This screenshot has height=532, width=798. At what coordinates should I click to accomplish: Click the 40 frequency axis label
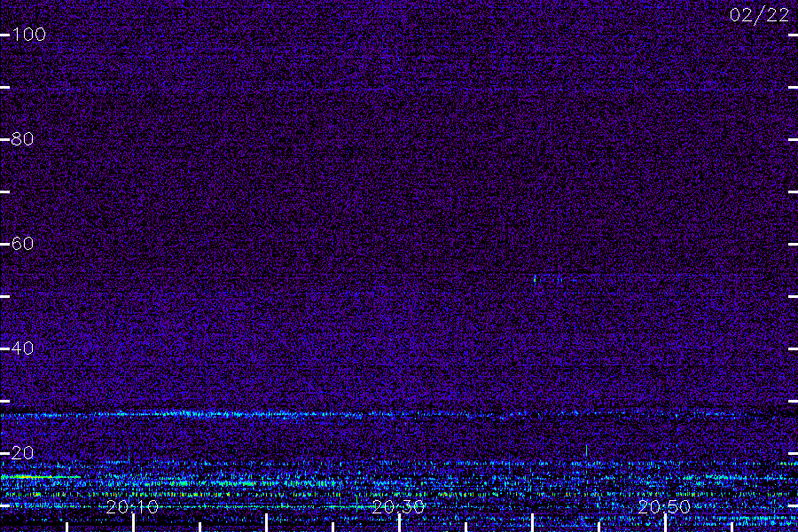tap(22, 348)
